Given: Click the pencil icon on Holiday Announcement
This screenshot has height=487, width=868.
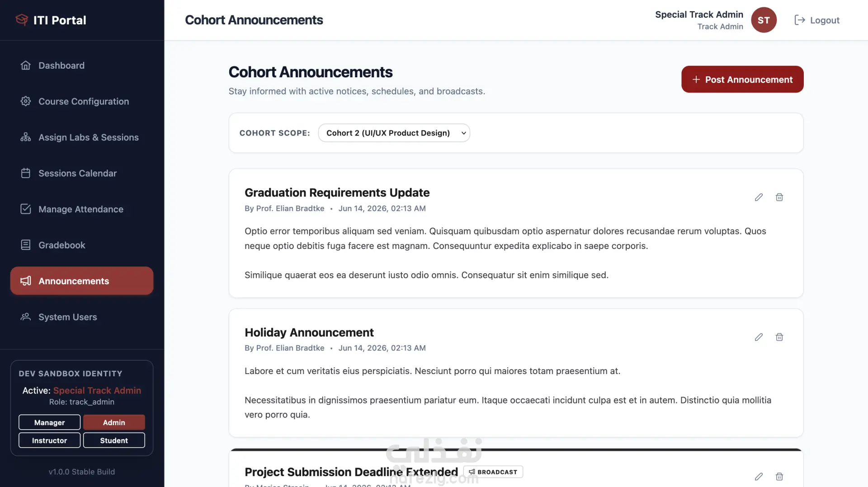Looking at the screenshot, I should point(759,337).
